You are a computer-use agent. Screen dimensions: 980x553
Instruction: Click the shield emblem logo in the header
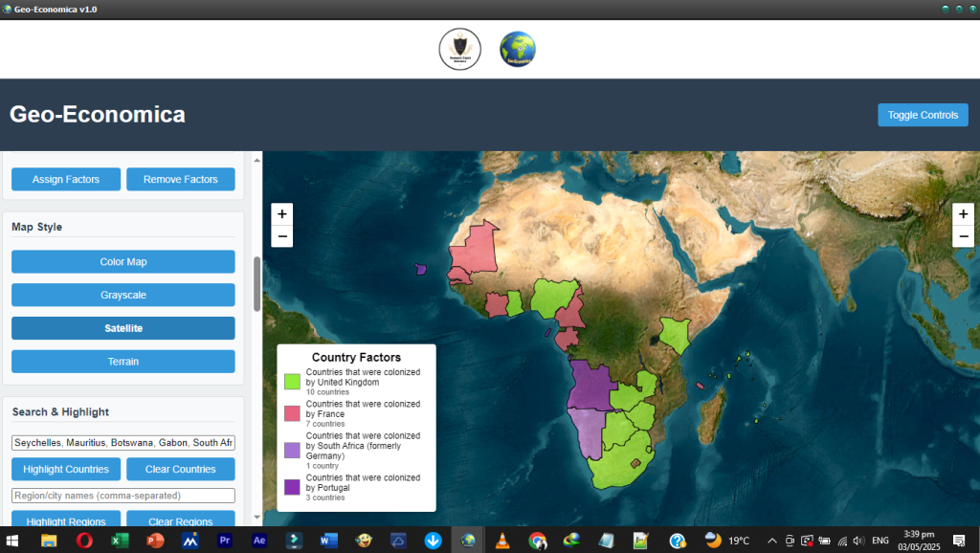(x=459, y=49)
